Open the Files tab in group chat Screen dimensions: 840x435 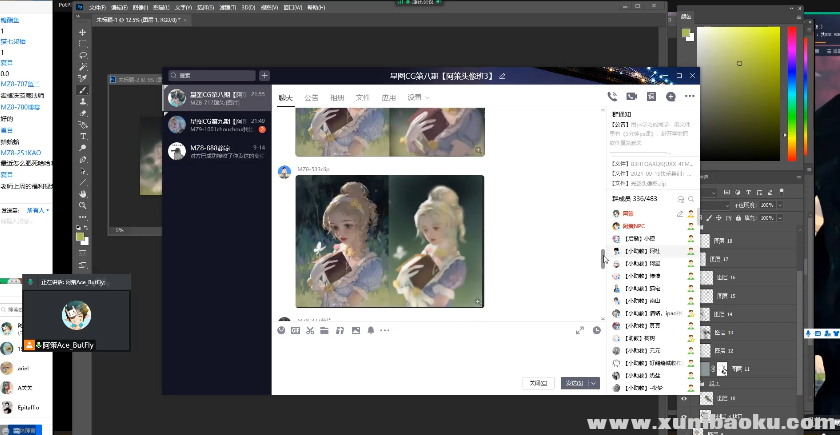click(362, 98)
